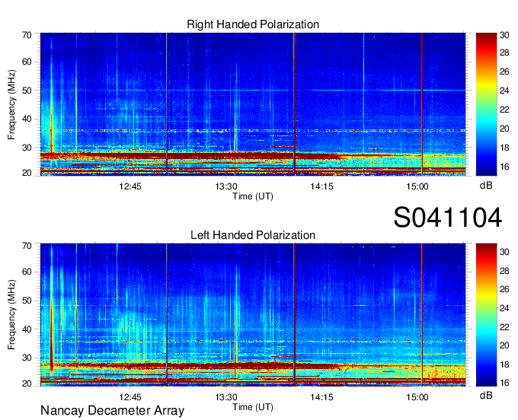Image resolution: width=518 pixels, height=420 pixels.
Task: Click the '60' frequency tick on bottom plot
Action: point(27,272)
